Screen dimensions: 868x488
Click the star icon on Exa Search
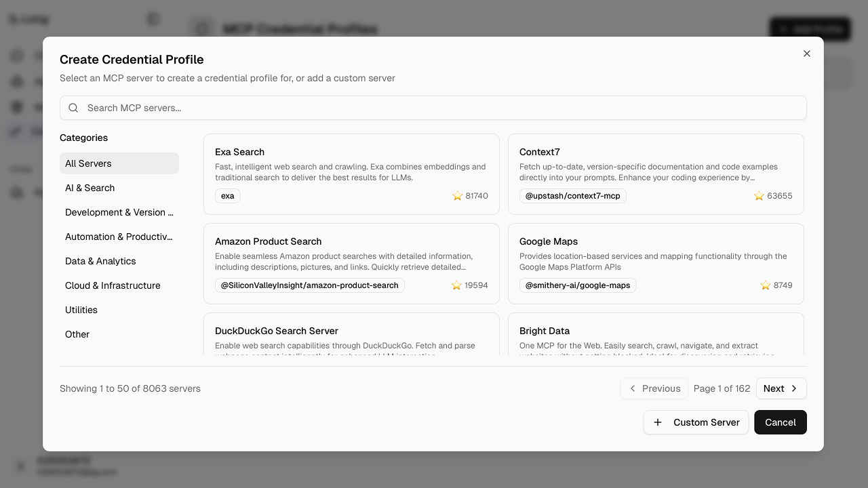click(457, 196)
